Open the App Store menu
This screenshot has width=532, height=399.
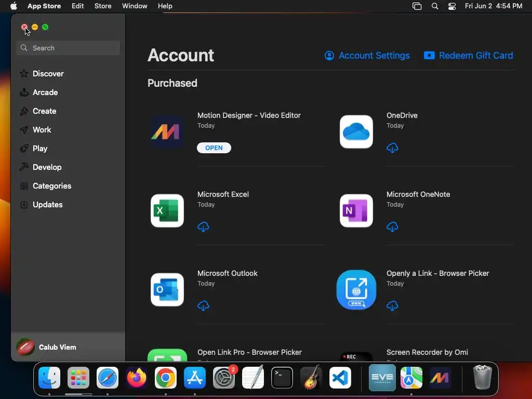pos(44,6)
